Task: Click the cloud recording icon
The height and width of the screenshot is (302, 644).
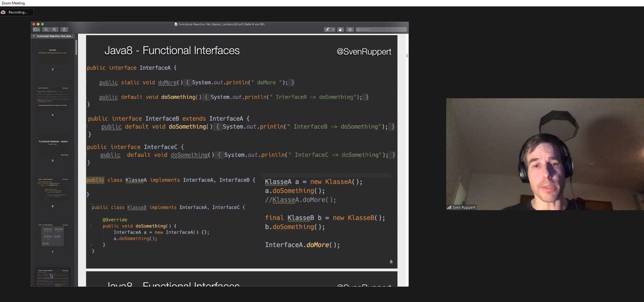Action: click(x=4, y=12)
